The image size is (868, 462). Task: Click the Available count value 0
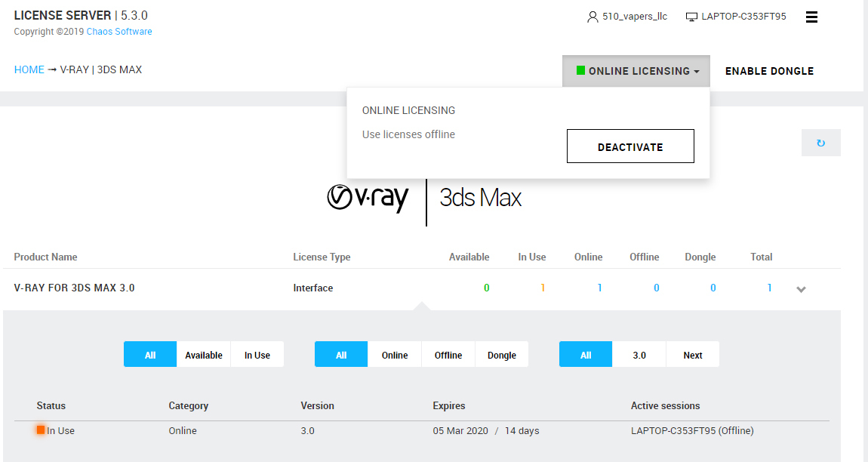click(x=487, y=288)
